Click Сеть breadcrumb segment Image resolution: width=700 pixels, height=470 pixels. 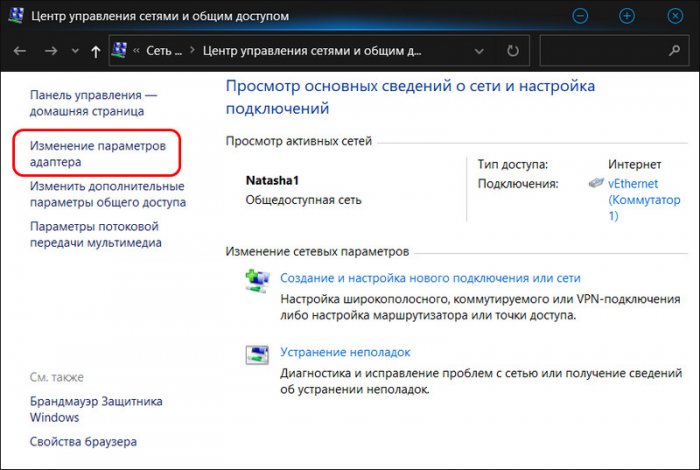pos(164,51)
